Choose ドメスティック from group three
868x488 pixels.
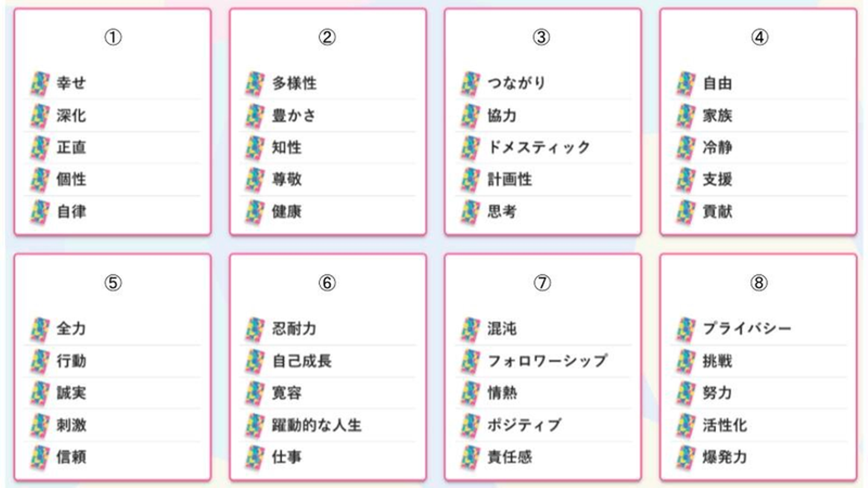tap(538, 148)
